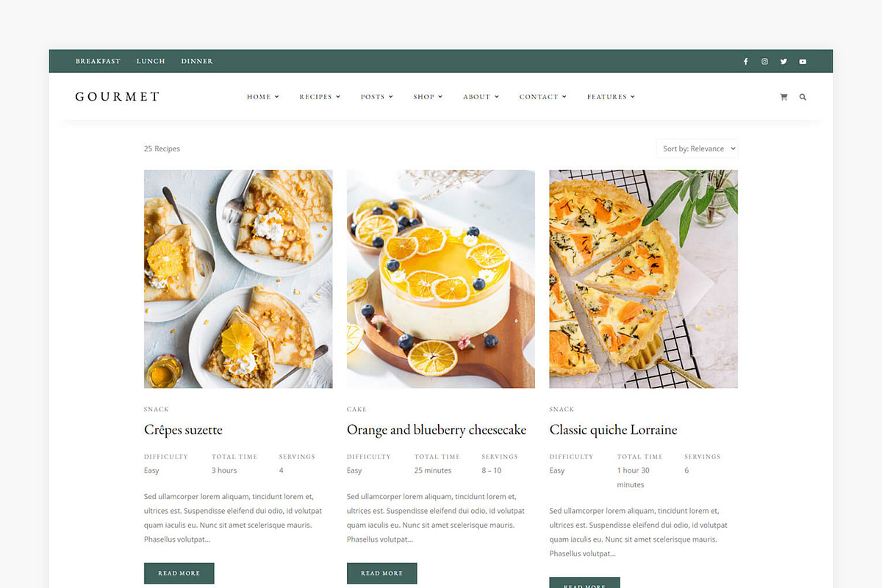Open the YouTube social icon
The image size is (882, 588).
click(x=803, y=62)
